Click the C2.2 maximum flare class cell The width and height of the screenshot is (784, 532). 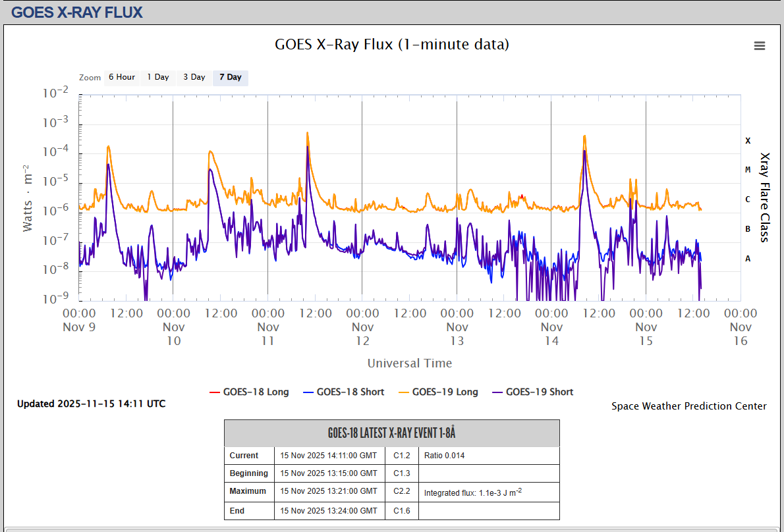point(401,491)
